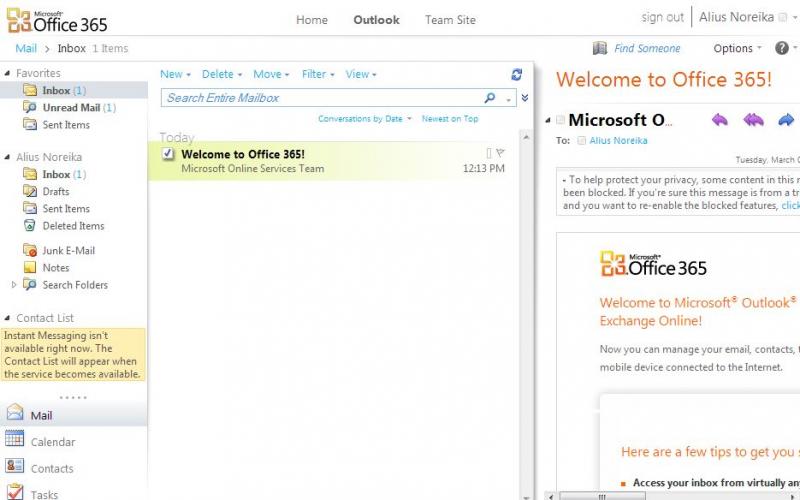Open the Move dropdown menu
This screenshot has height=500, width=800.
coord(271,74)
